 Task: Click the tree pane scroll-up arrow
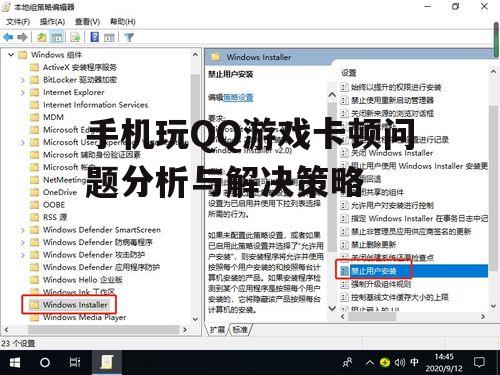point(195,54)
